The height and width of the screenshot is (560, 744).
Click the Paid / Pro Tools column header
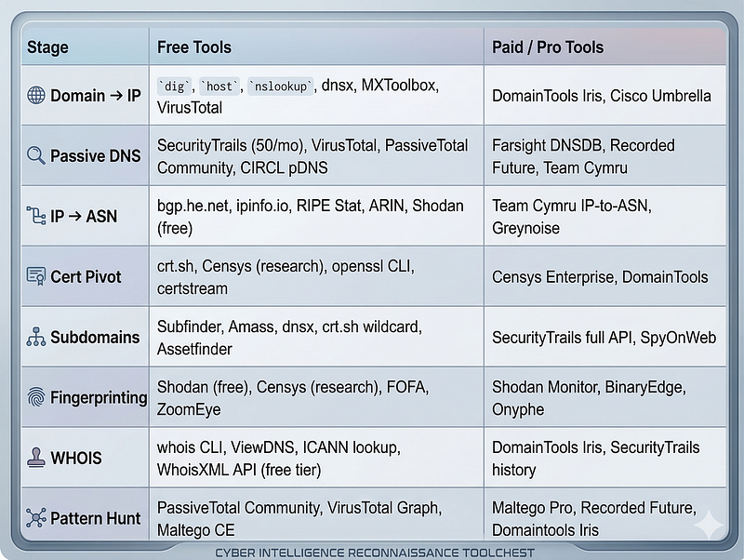click(x=548, y=47)
